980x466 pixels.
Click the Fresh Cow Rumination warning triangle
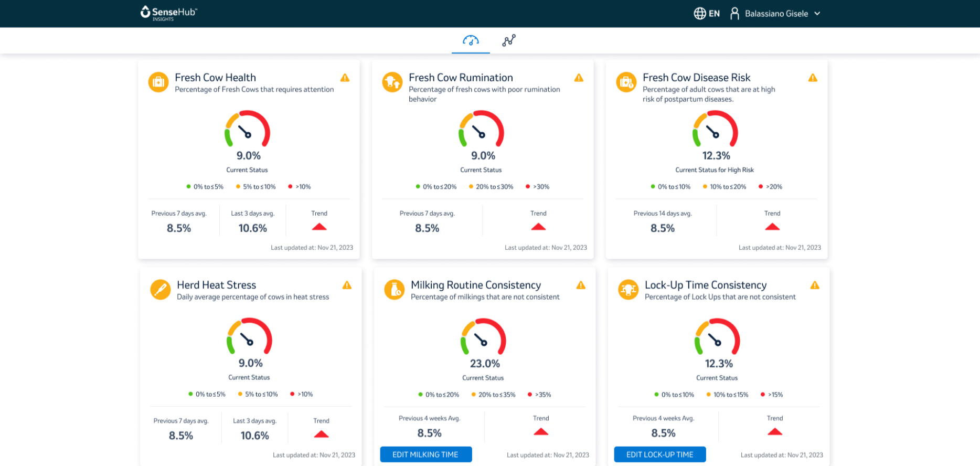[x=579, y=78]
